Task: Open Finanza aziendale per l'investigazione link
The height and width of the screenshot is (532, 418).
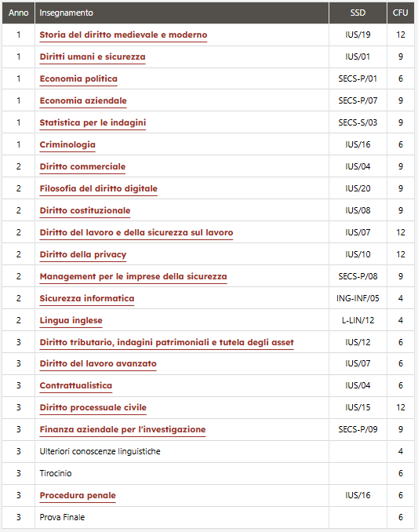Action: click(x=122, y=430)
